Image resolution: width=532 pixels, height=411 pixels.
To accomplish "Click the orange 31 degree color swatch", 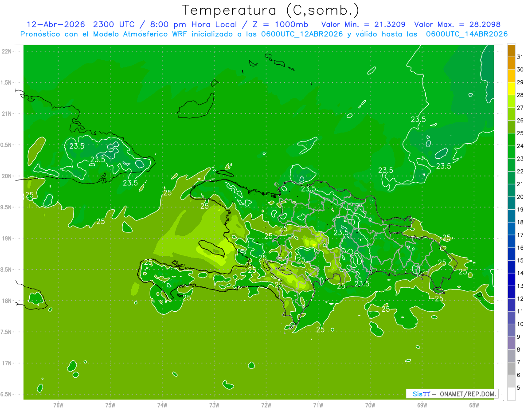I will click(511, 51).
